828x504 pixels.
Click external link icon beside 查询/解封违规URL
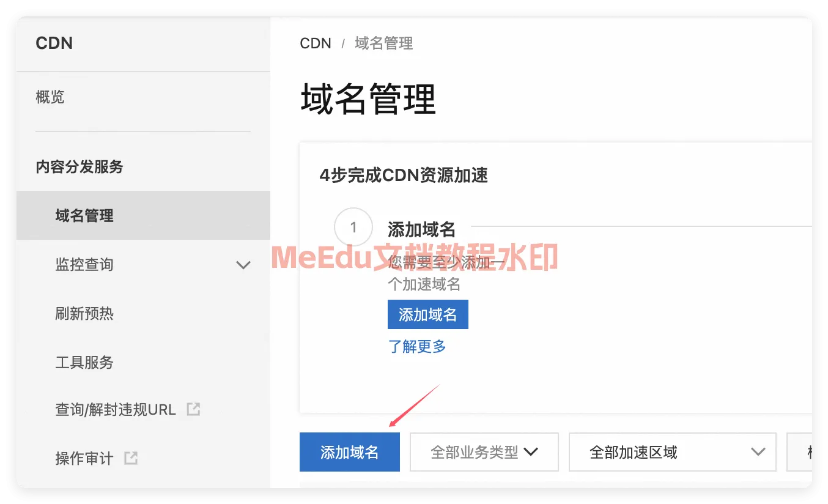[x=193, y=409]
